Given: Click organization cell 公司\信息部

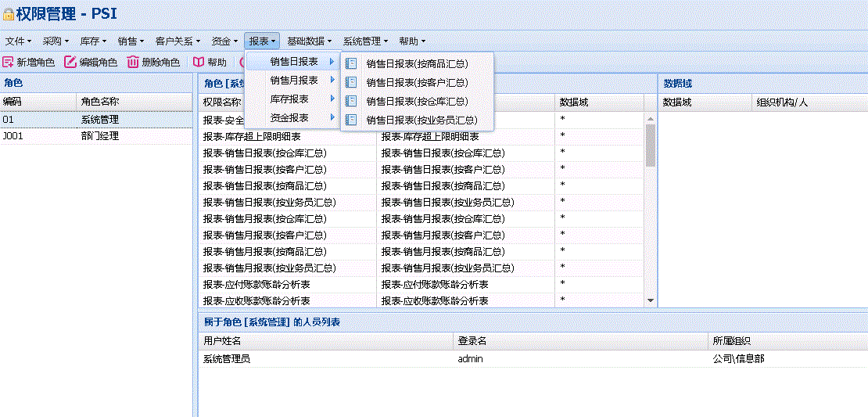Looking at the screenshot, I should pyautogui.click(x=739, y=359).
